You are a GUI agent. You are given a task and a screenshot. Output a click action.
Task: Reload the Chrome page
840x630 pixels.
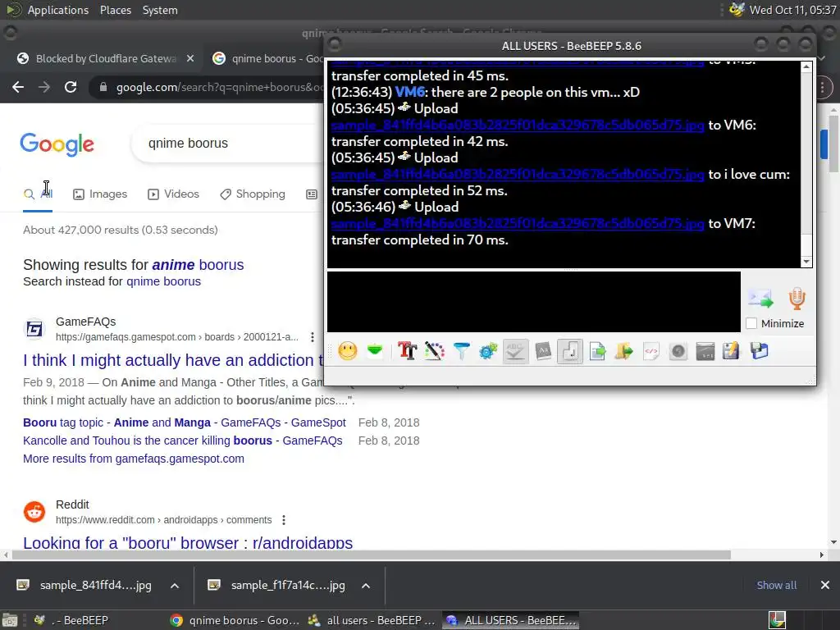[x=71, y=87]
